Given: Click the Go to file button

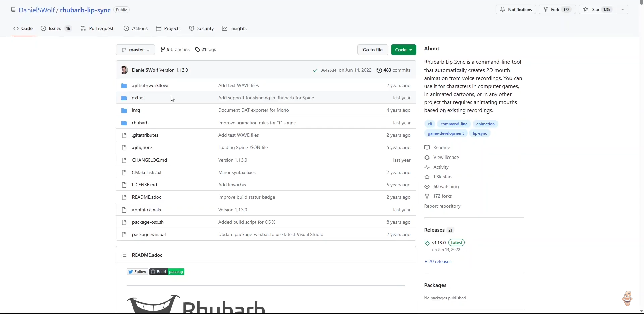Looking at the screenshot, I should tap(373, 50).
